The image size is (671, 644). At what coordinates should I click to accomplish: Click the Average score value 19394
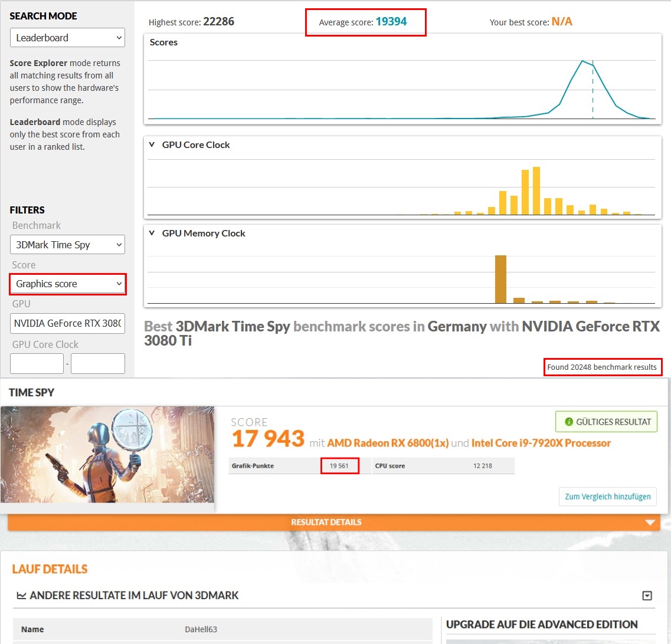(391, 21)
